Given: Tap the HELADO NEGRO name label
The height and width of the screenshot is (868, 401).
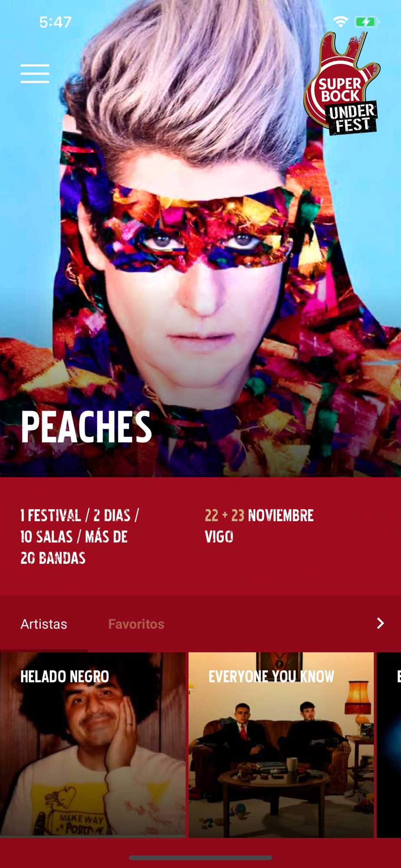Looking at the screenshot, I should [x=65, y=677].
